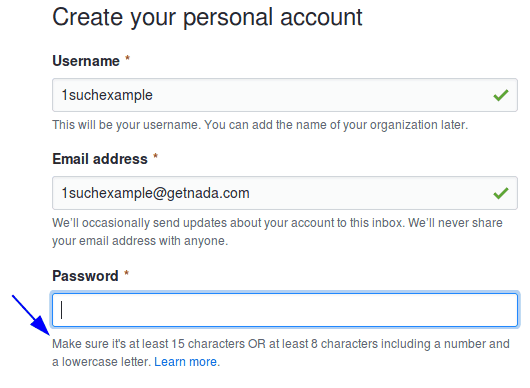Click the blue arrow annotation

point(31,315)
